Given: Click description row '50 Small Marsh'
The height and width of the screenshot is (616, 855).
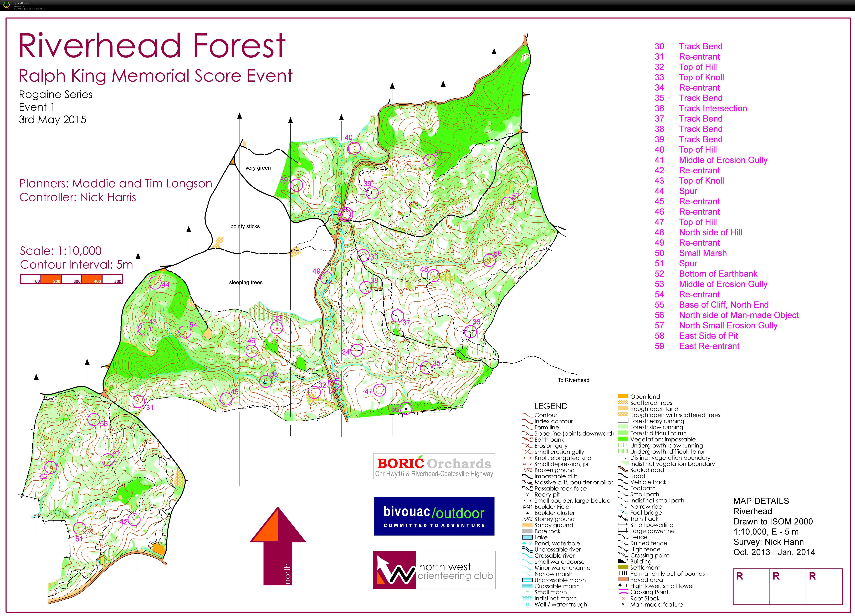Looking at the screenshot, I should (x=691, y=253).
